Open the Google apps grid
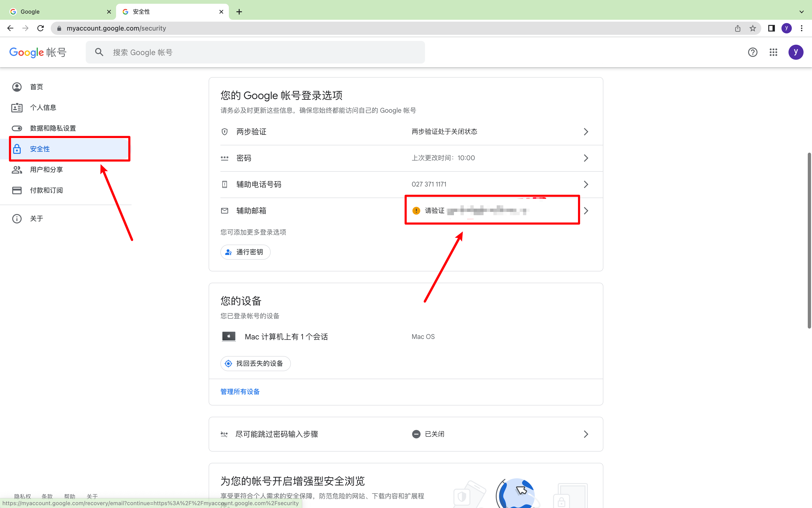 (x=773, y=52)
